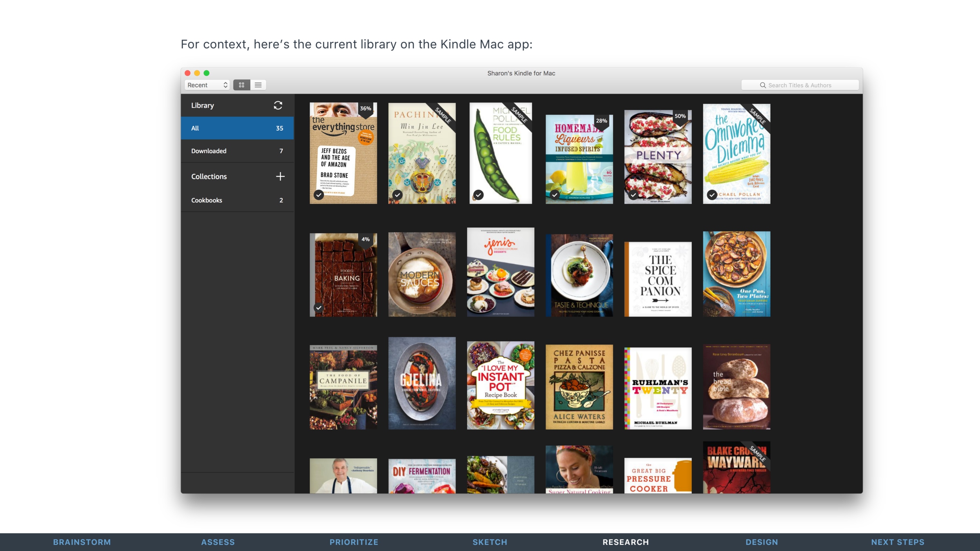The height and width of the screenshot is (551, 980).
Task: Open the Cookbooks collection
Action: click(x=237, y=200)
